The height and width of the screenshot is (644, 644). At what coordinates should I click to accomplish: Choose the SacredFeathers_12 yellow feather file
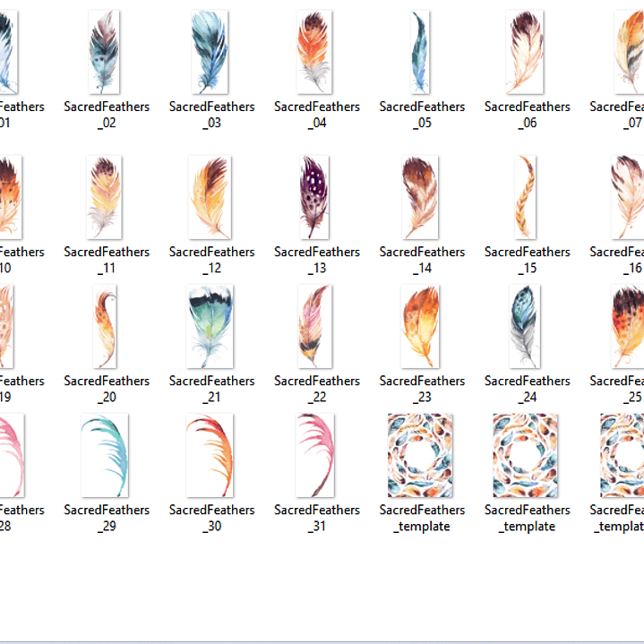(x=210, y=197)
